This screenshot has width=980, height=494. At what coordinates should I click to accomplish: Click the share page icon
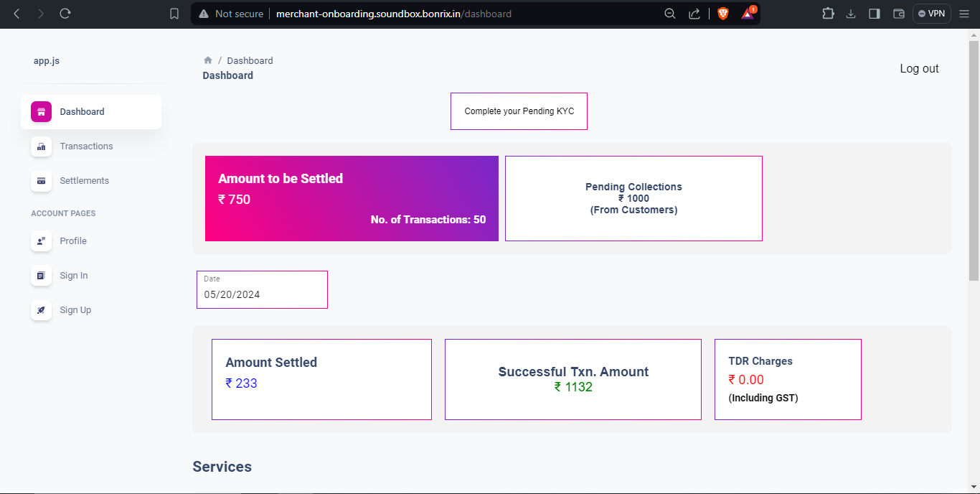click(x=694, y=14)
